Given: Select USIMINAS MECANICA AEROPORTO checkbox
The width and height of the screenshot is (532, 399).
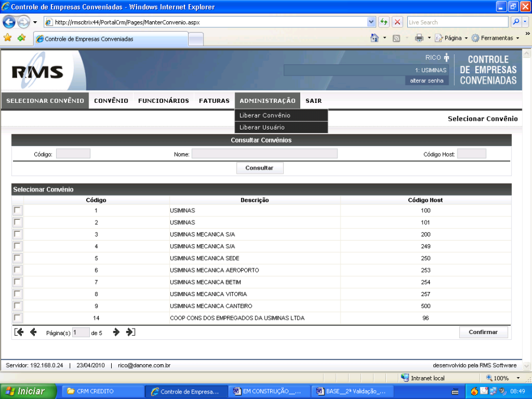Looking at the screenshot, I should tap(18, 270).
